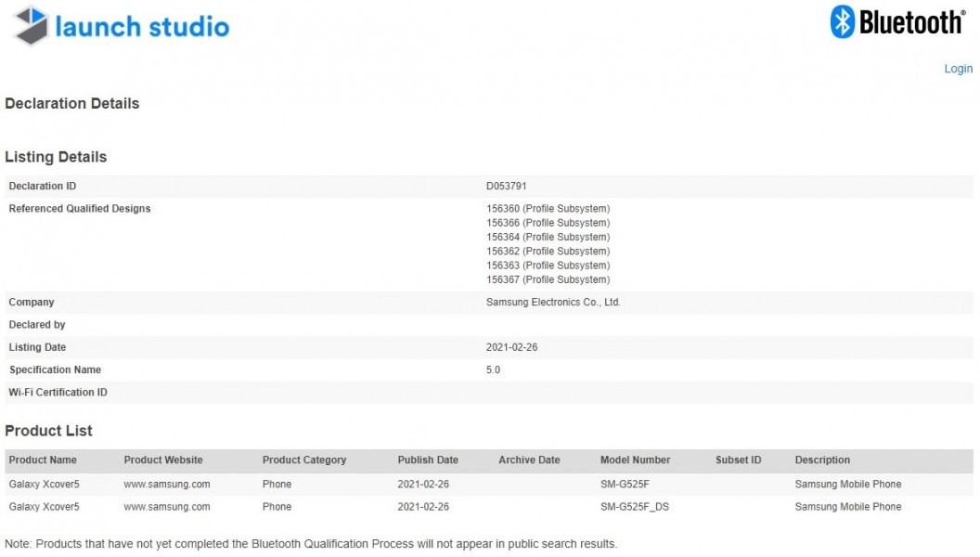The height and width of the screenshot is (557, 980).
Task: Click the Product Category column header
Action: 304,460
